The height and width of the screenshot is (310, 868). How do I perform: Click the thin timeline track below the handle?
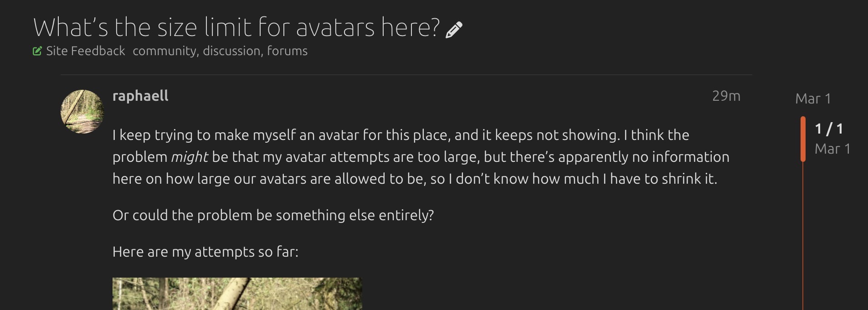click(x=803, y=237)
